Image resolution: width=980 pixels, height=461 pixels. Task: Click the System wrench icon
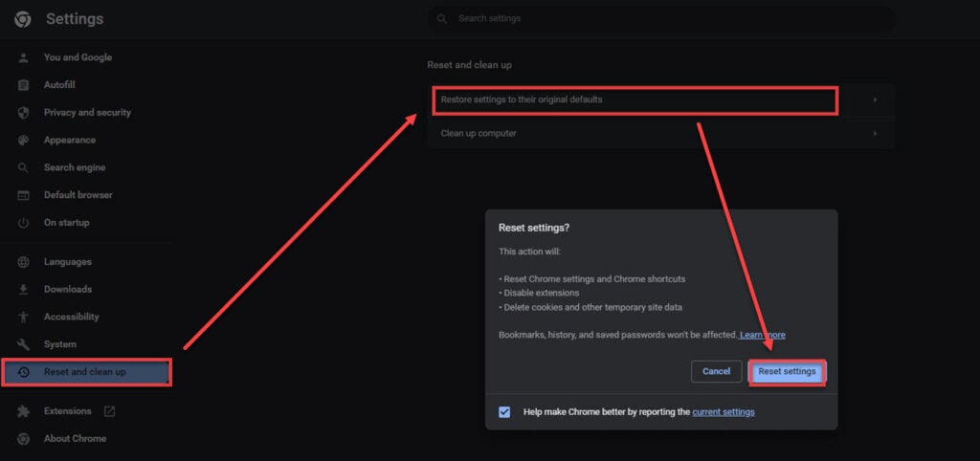(23, 344)
